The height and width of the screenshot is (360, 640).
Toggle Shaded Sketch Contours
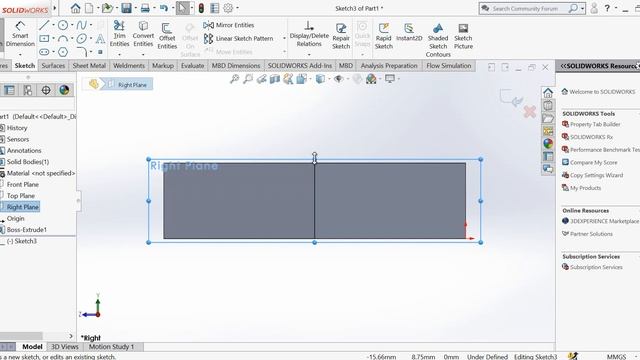(x=438, y=40)
